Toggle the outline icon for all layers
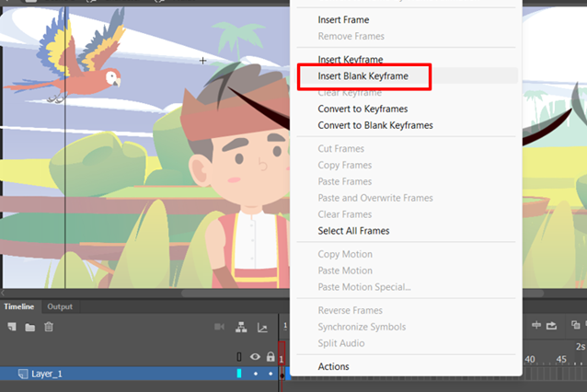 click(x=239, y=357)
